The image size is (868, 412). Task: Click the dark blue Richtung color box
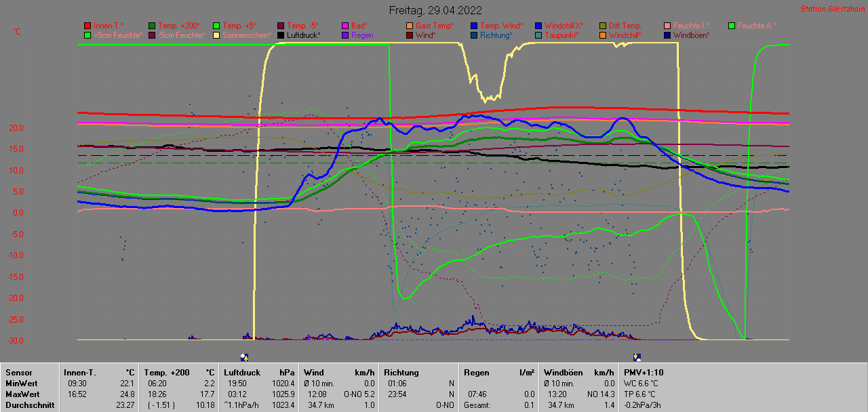point(475,35)
